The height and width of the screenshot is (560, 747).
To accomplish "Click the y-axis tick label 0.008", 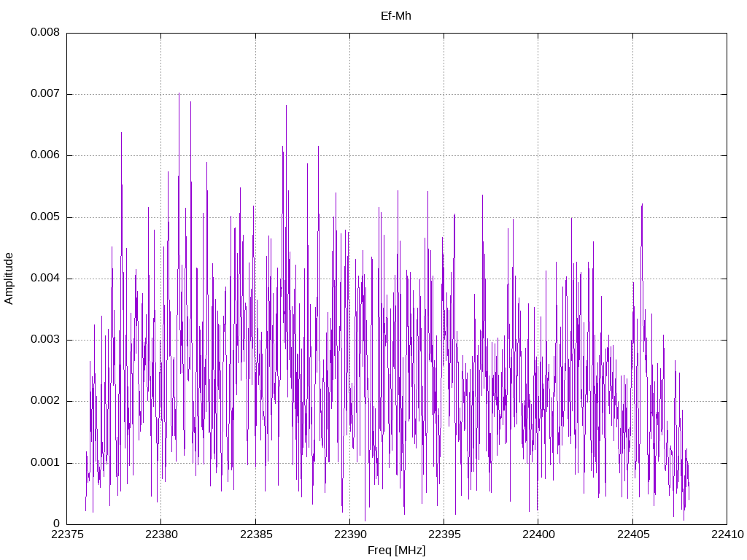I will (x=45, y=32).
